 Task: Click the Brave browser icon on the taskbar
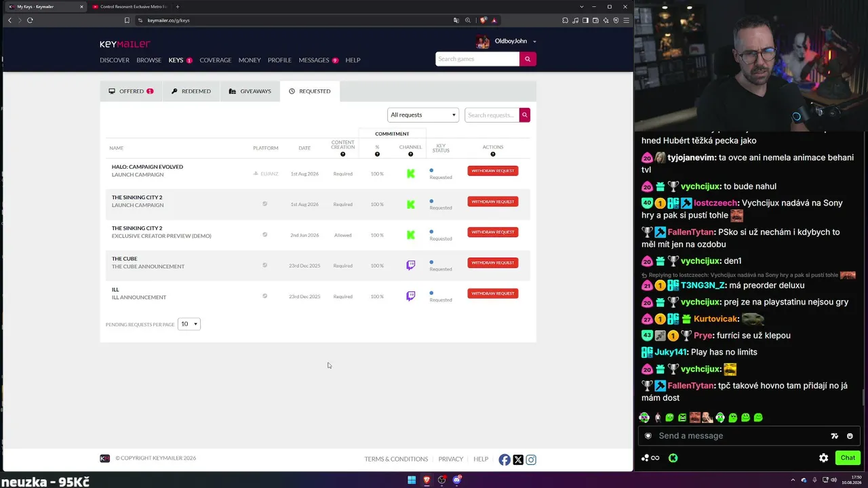[427, 480]
